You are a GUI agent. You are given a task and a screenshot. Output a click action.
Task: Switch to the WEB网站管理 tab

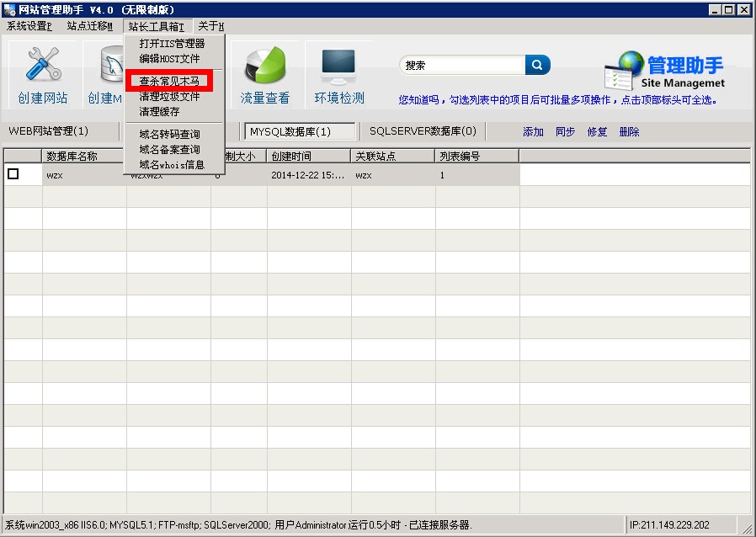tap(48, 131)
